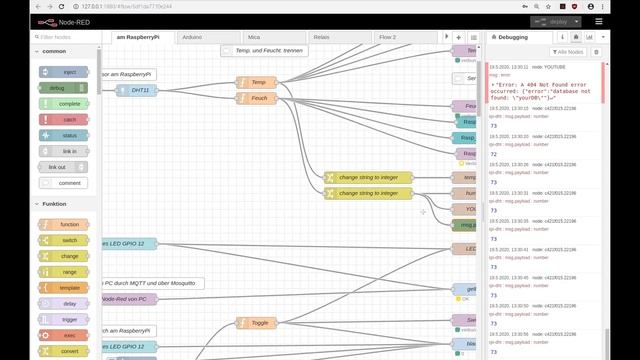
Task: Open the debug sidebar bug icon
Action: point(576,37)
